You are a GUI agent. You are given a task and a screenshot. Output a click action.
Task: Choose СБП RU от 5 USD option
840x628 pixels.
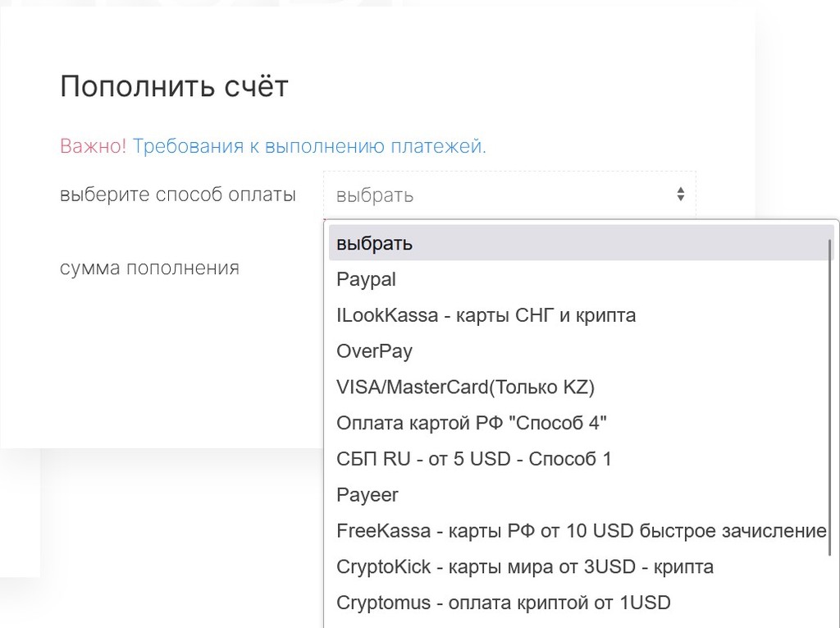[x=474, y=459]
